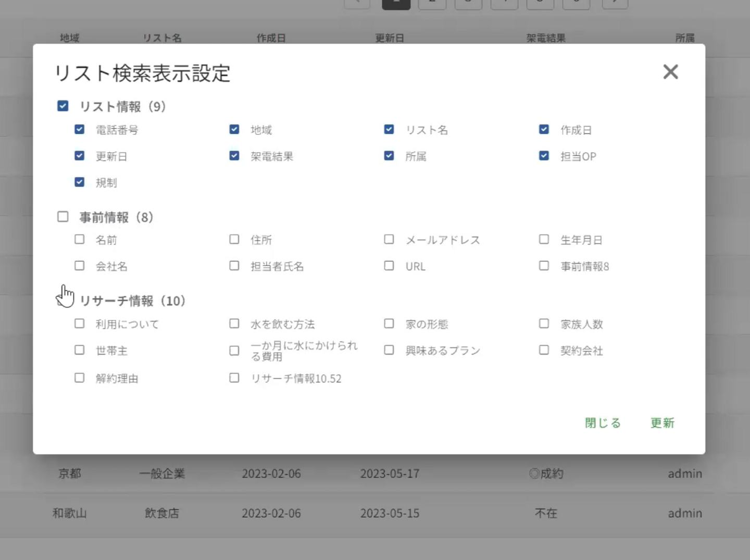Enable the 名前 checkbox

point(80,239)
